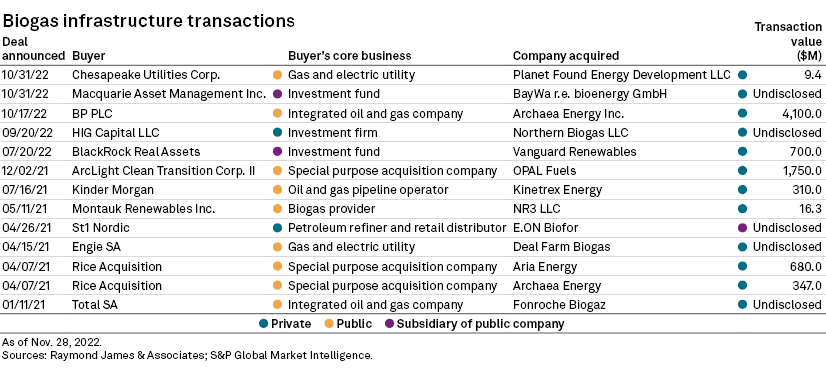Image resolution: width=826 pixels, height=372 pixels.
Task: Click the Biogas infrastructure transactions title
Action: (x=148, y=20)
